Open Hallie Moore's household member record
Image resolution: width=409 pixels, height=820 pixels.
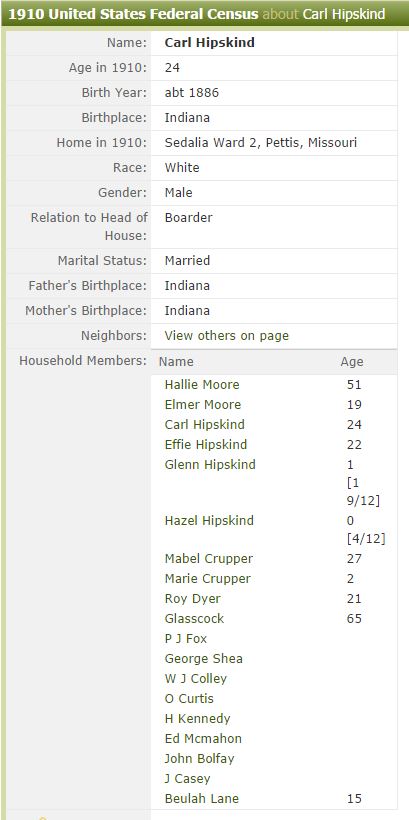coord(202,385)
